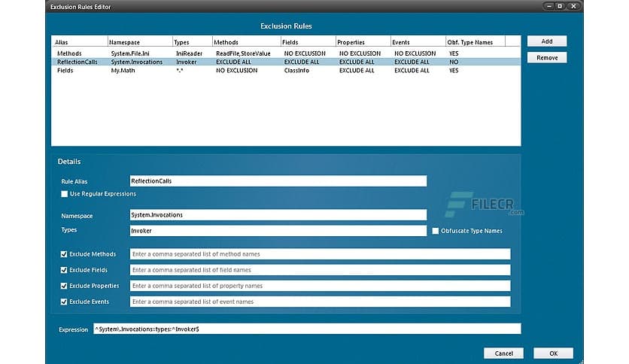
Task: Uncheck Exclude Fields option
Action: coord(64,270)
